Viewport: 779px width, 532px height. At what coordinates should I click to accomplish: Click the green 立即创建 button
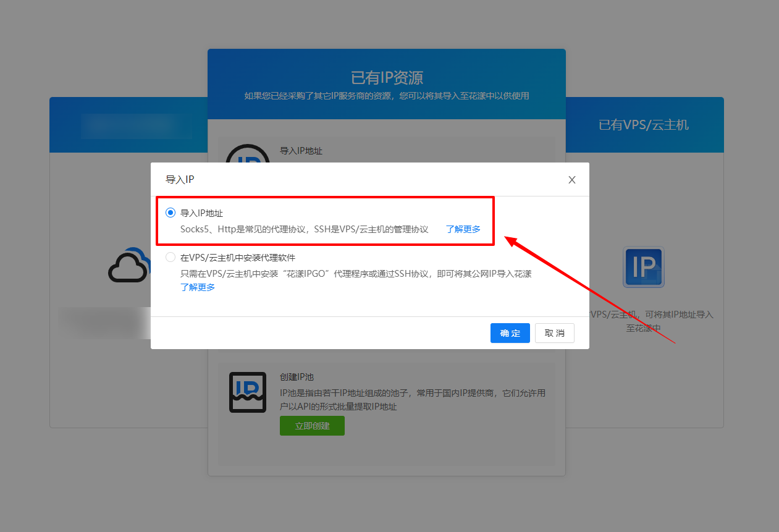(312, 426)
